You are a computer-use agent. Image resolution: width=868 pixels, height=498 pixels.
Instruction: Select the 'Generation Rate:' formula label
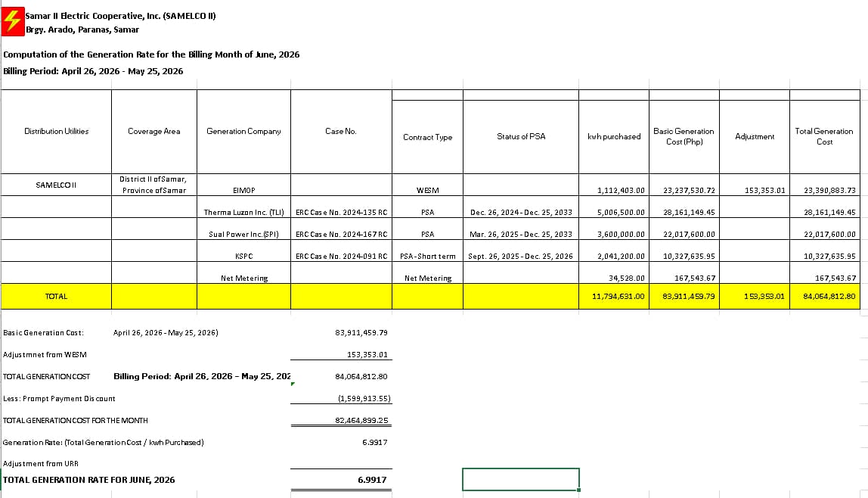104,443
